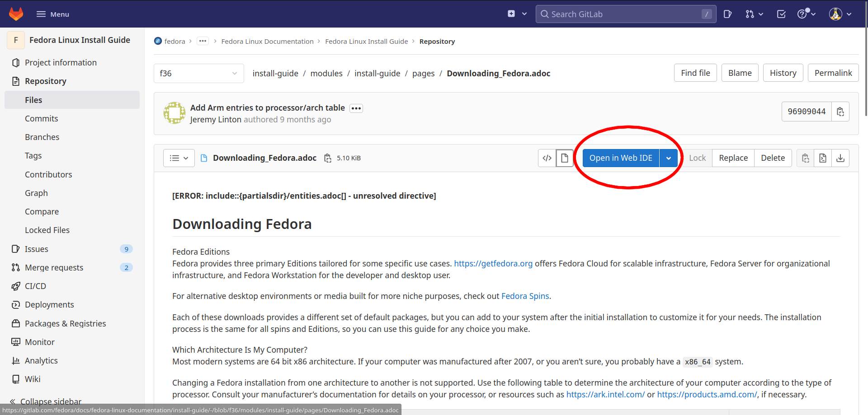Open Merge requests with 2 badge
Viewport: 868px width, 415px height.
[72, 267]
